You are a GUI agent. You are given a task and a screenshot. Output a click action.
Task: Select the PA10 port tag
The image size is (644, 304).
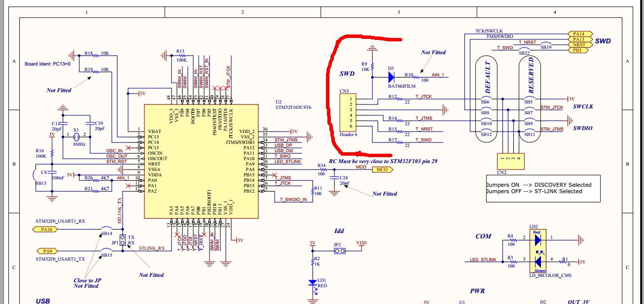coord(46,229)
